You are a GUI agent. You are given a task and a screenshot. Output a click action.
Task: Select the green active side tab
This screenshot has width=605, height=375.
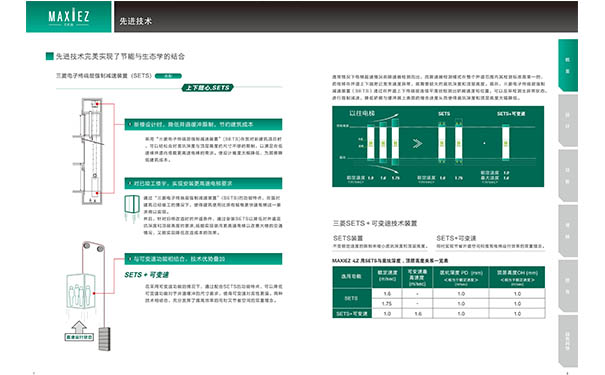pyautogui.click(x=568, y=65)
